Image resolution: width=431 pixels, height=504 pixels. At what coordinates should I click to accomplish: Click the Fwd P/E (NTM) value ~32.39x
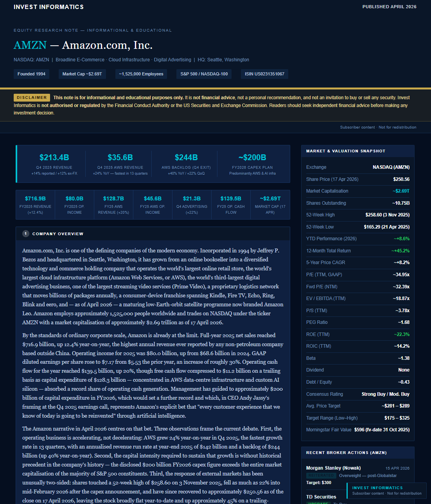click(401, 287)
